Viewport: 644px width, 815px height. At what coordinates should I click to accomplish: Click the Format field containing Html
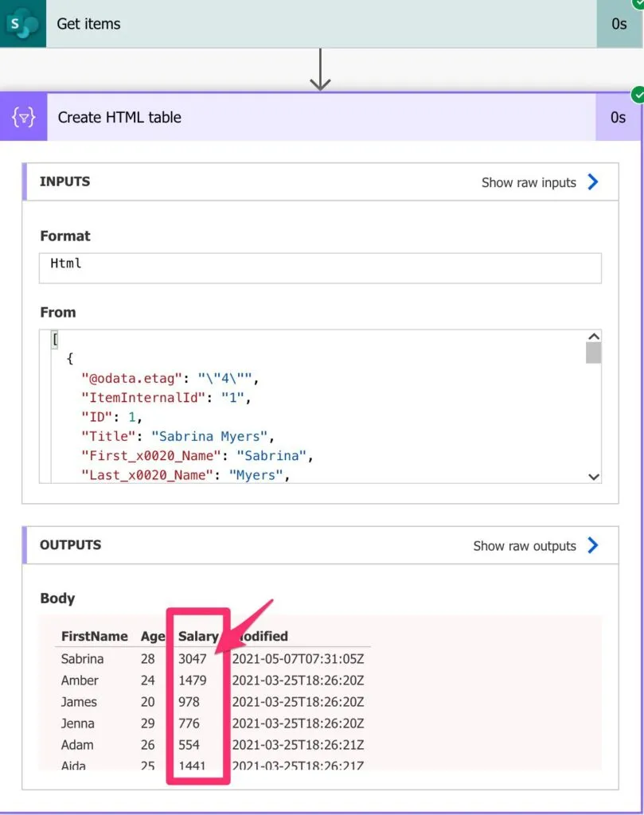320,268
